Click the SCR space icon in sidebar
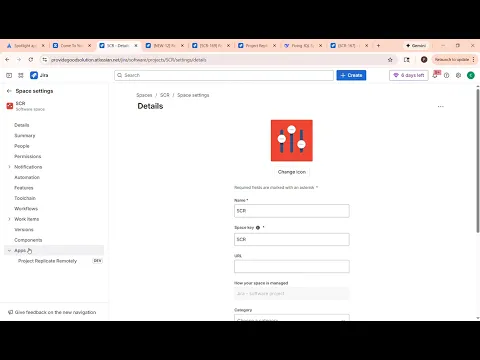Image resolution: width=480 pixels, height=360 pixels. point(10,106)
